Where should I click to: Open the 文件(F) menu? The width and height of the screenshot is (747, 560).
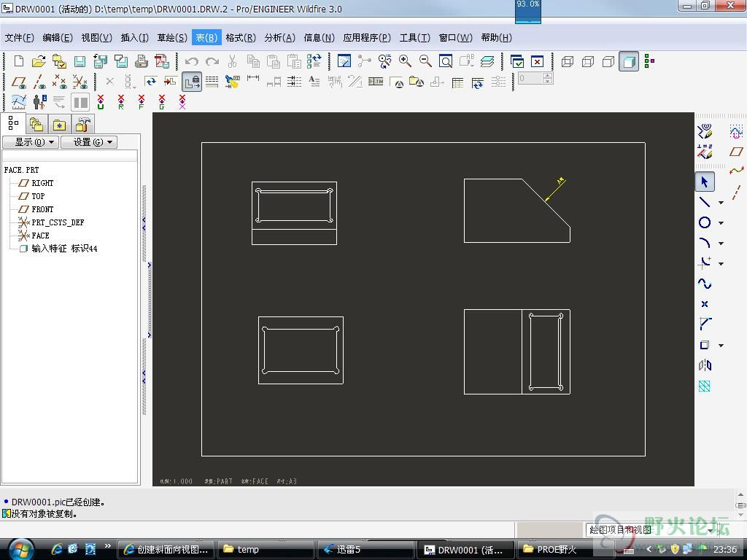click(20, 38)
